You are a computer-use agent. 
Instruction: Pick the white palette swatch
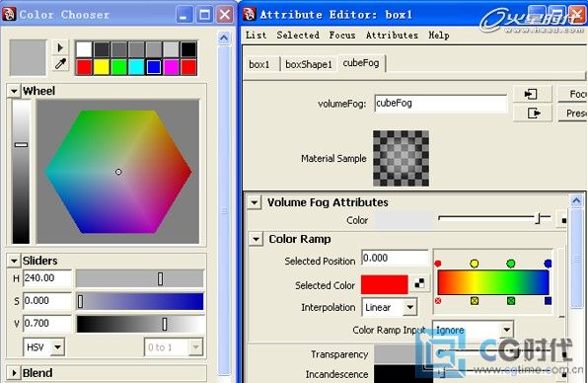pyautogui.click(x=84, y=49)
